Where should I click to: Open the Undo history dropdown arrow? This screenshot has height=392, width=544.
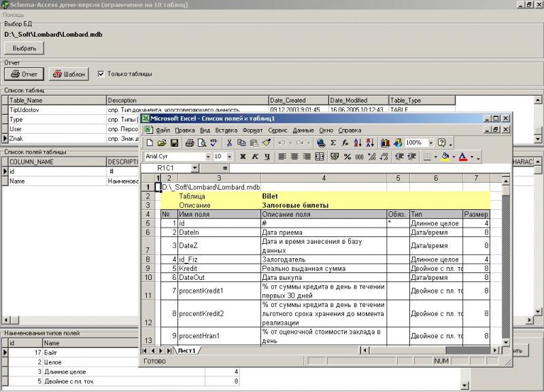pos(290,143)
